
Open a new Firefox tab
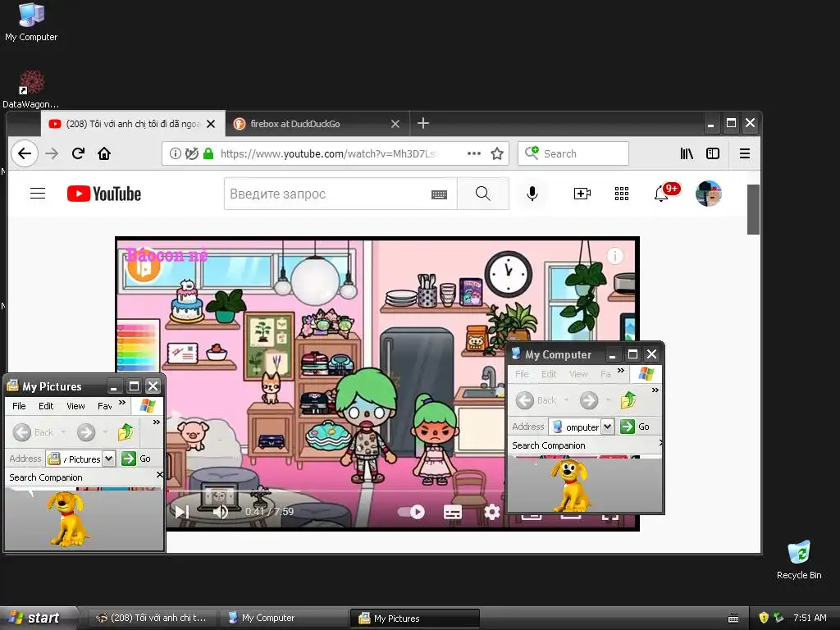pyautogui.click(x=423, y=123)
